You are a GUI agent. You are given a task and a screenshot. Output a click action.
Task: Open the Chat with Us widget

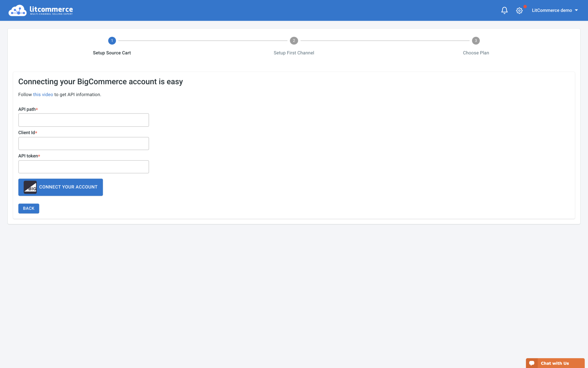click(555, 363)
